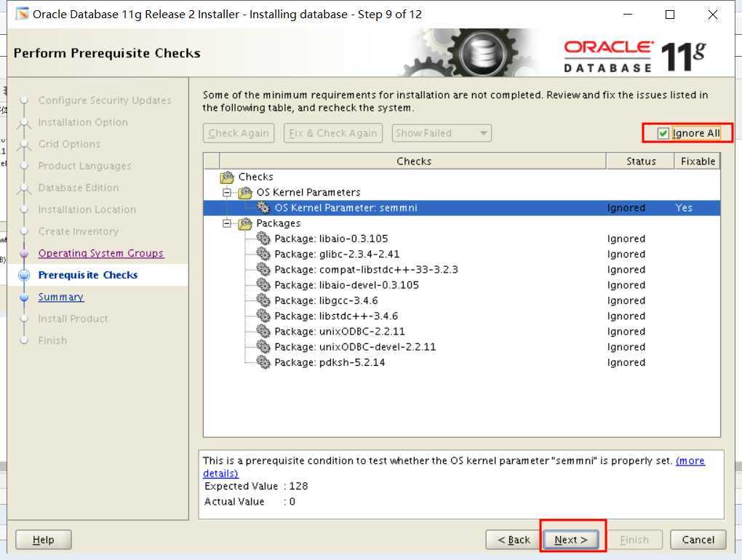Select Package: glibc-2.3.4-2.41 row

462,254
